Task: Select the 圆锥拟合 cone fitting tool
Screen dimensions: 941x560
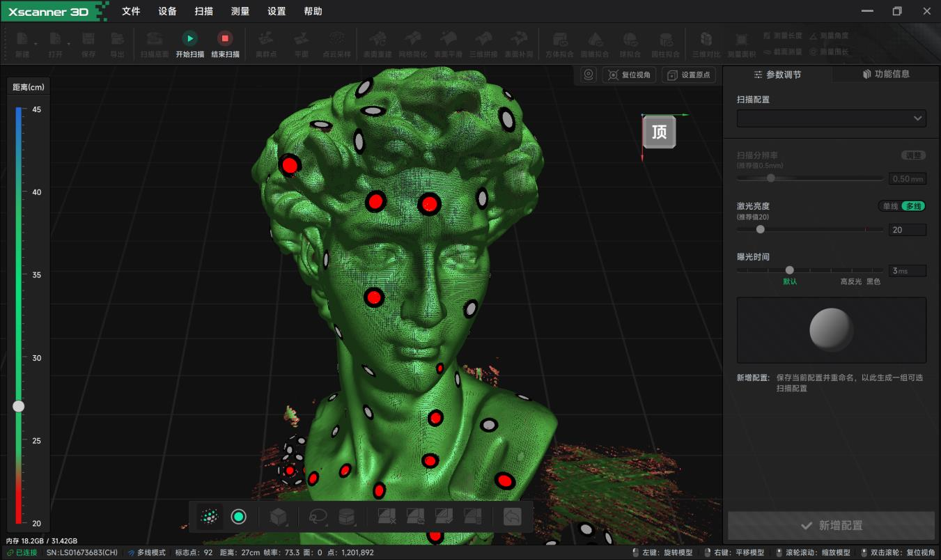Action: (x=595, y=44)
